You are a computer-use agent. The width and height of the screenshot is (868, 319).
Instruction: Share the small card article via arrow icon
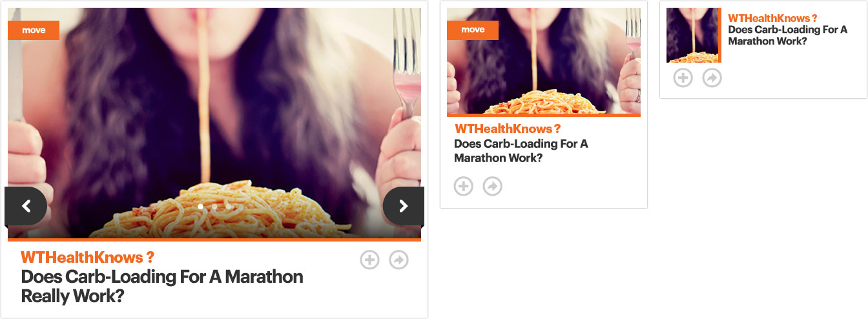pyautogui.click(x=712, y=78)
